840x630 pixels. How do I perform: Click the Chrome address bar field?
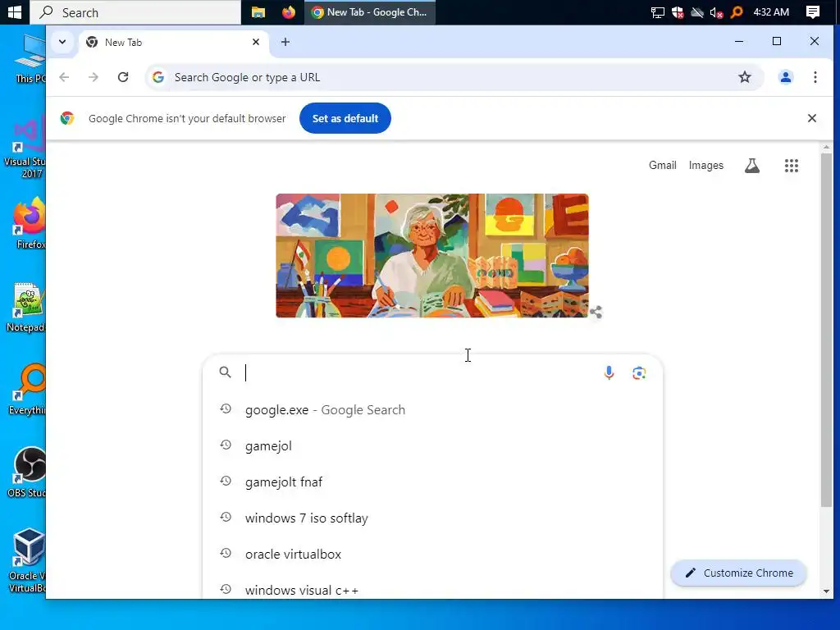(454, 77)
